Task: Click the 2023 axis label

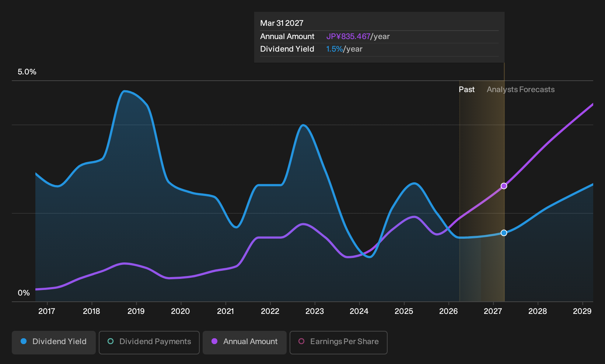Action: [x=315, y=311]
